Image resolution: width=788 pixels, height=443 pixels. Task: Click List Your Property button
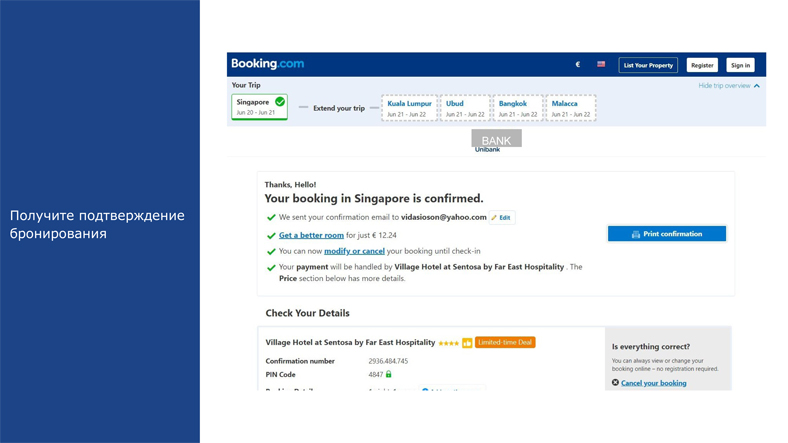(648, 65)
